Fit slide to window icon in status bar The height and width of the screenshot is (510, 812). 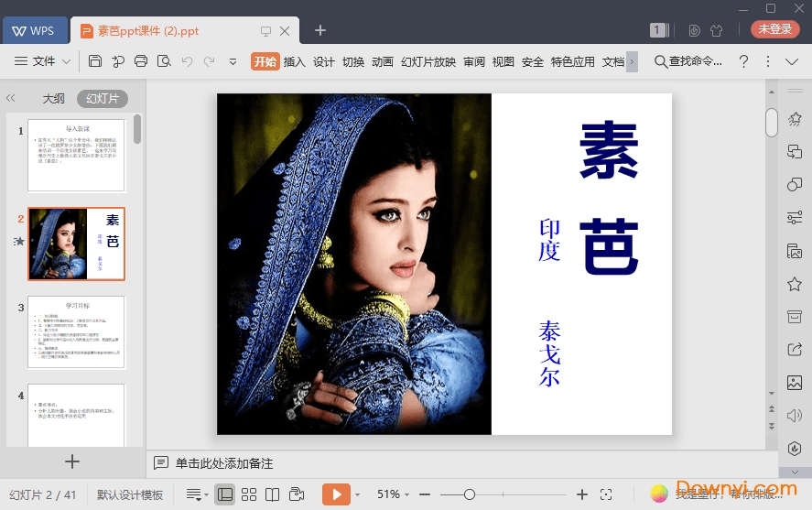tap(605, 494)
